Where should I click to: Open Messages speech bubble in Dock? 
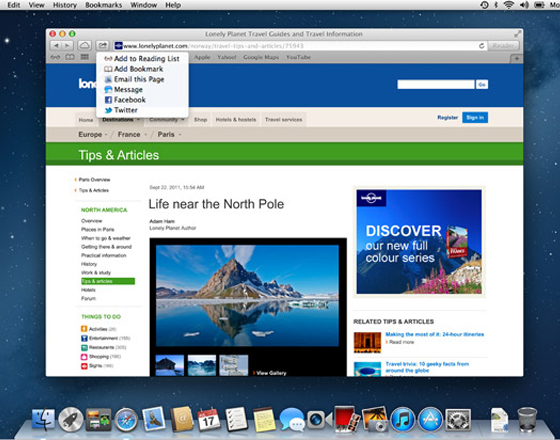pos(292,419)
